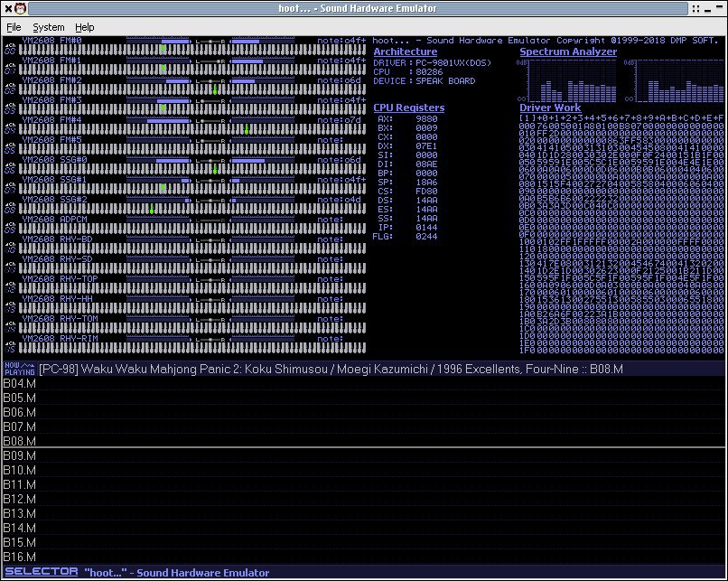Toggle the channel mute icon beside YM2608 ADPCM

(10, 229)
